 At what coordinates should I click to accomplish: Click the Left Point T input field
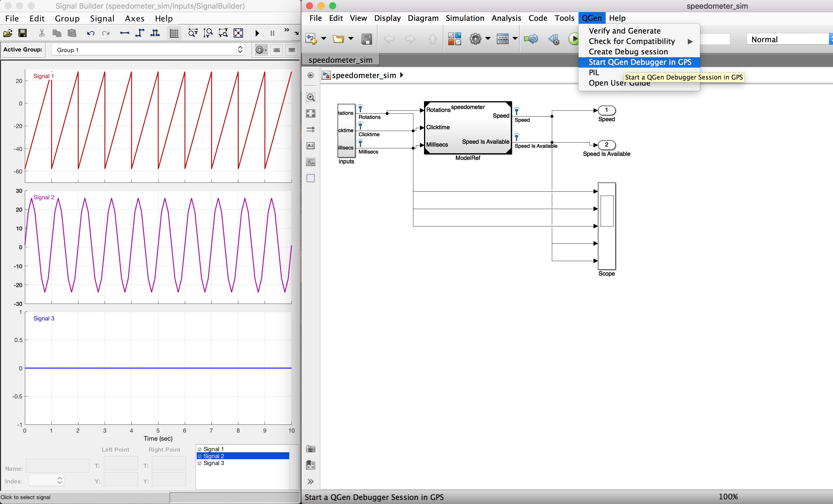click(121, 463)
